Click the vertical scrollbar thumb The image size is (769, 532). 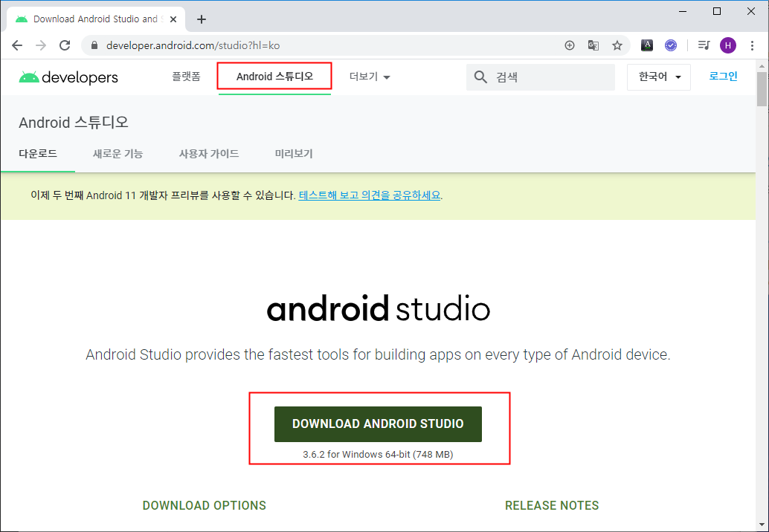tap(762, 89)
